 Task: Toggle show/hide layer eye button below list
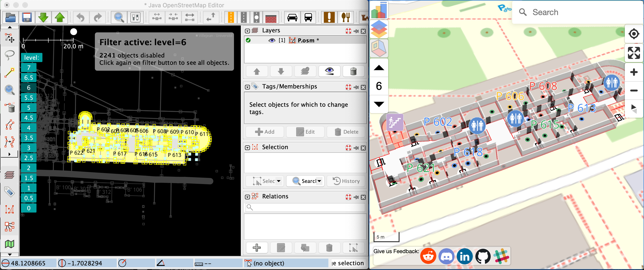pos(329,71)
